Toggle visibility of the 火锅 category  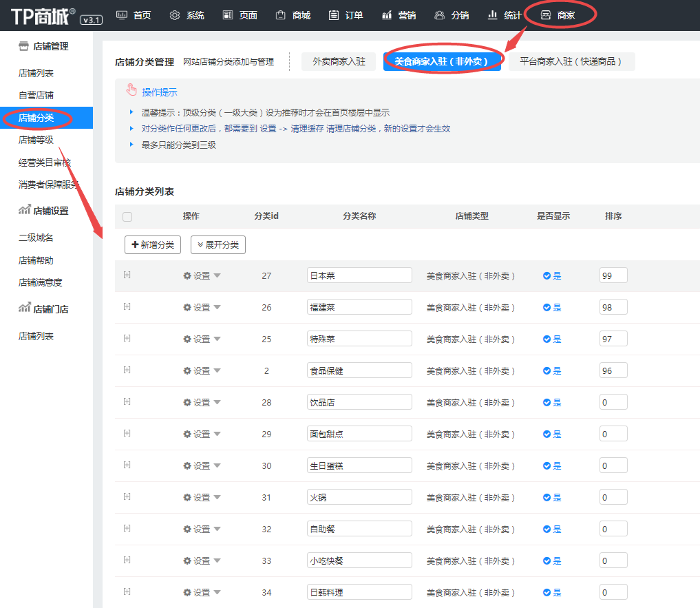551,496
